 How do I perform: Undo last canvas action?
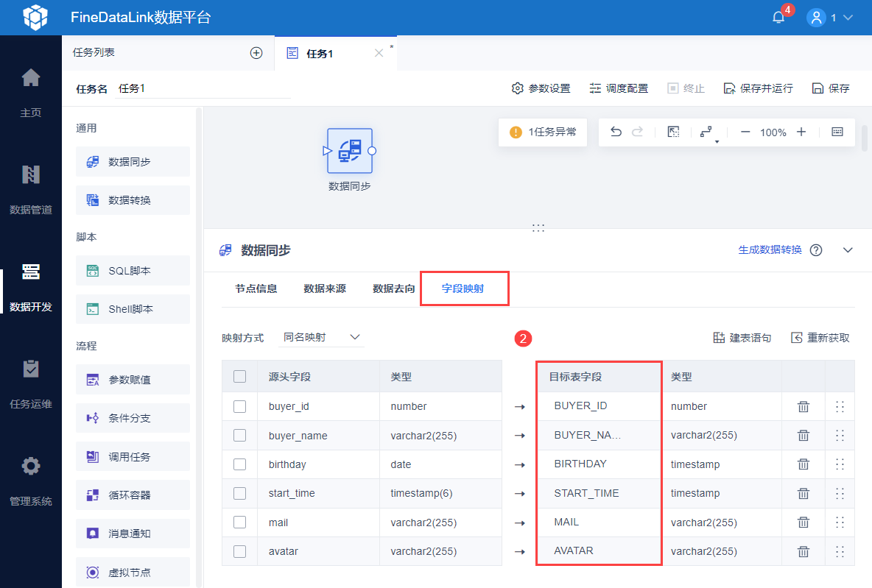(x=616, y=132)
